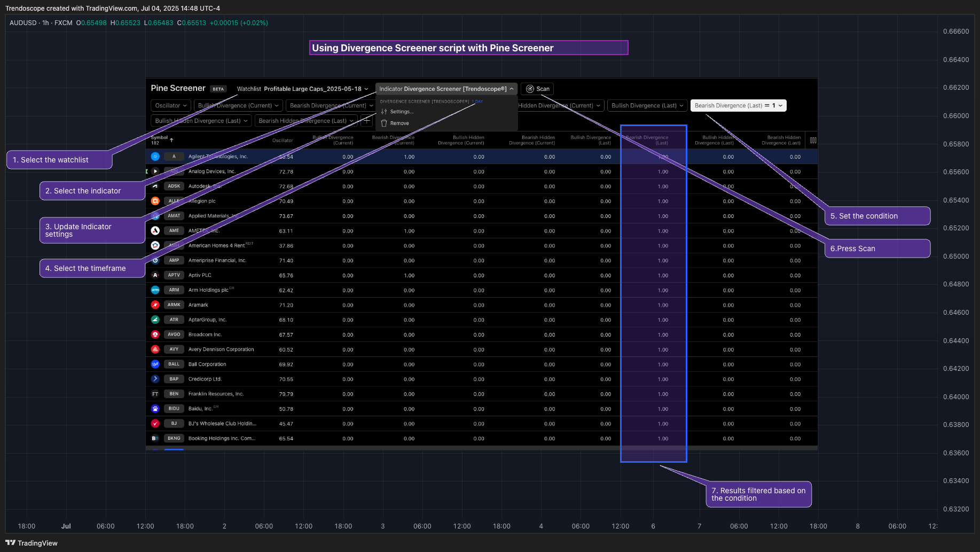This screenshot has height=552, width=980.
Task: Click the American Homes 4 Rent logo
Action: [x=155, y=245]
